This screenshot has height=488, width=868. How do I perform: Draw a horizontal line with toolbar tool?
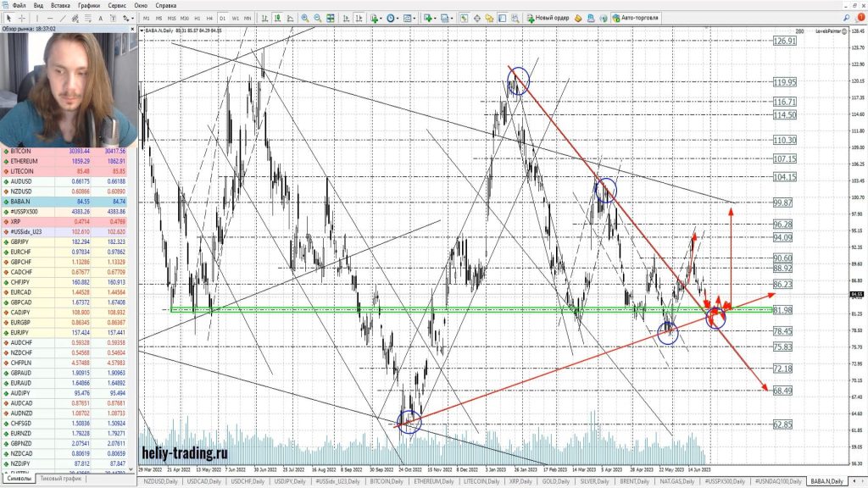pos(52,18)
